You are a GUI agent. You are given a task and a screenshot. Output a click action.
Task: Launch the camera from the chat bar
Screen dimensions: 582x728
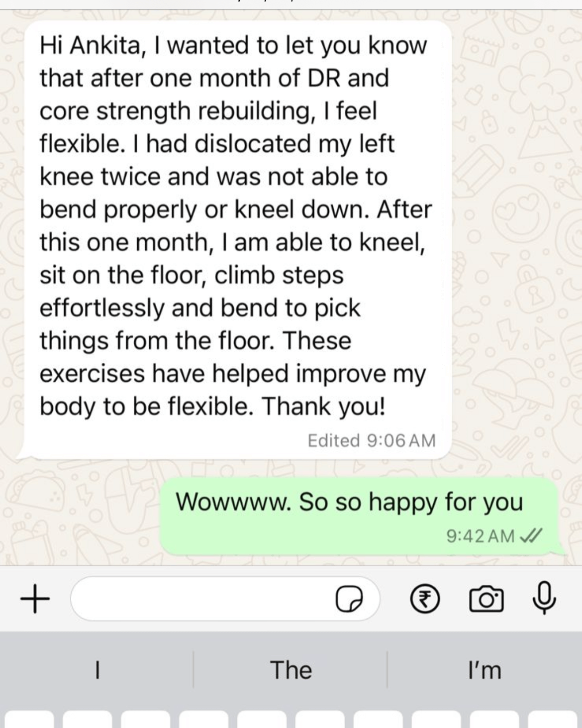coord(486,599)
